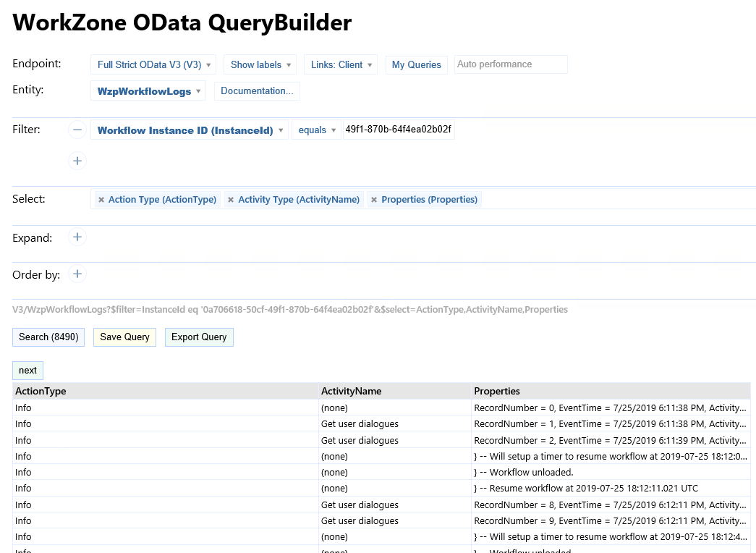Go to next results page

[27, 371]
